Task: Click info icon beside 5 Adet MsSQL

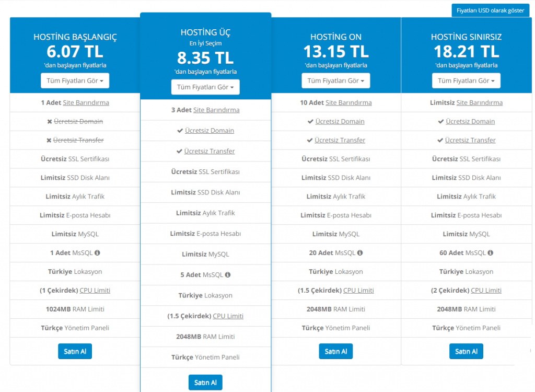Action: pos(228,275)
